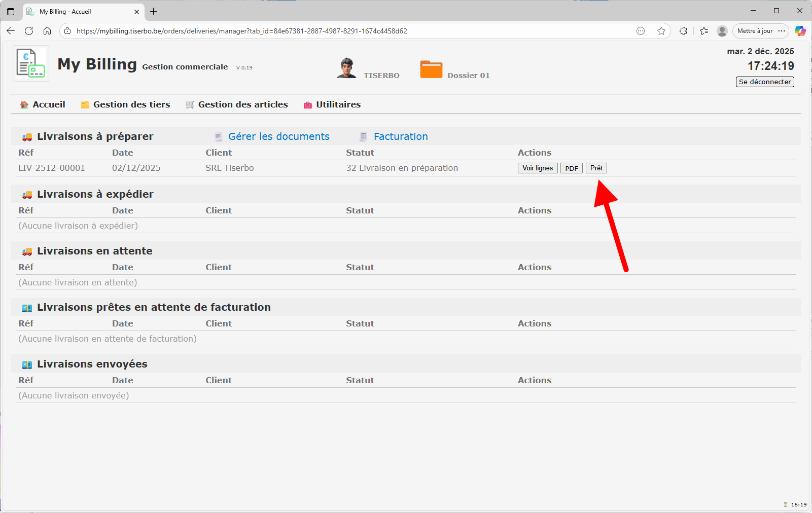Screen dimensions: 812x513
Task: Go to the Facturation link
Action: 400,136
